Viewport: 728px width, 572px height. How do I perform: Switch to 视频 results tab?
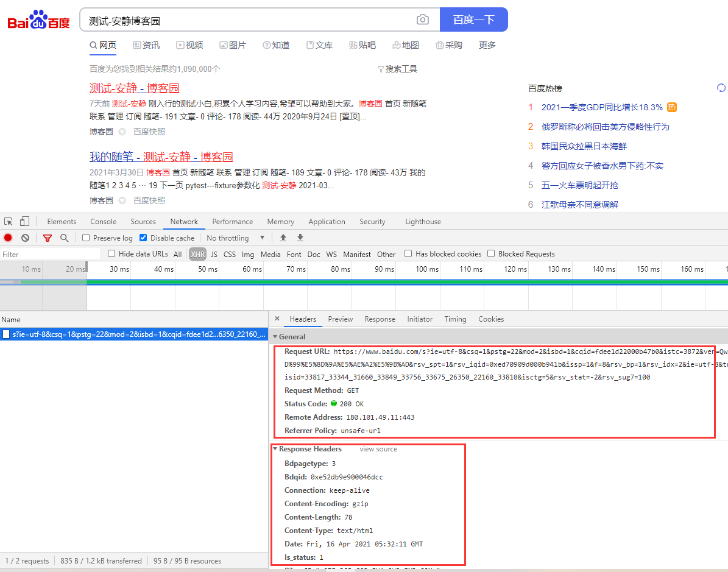[189, 45]
